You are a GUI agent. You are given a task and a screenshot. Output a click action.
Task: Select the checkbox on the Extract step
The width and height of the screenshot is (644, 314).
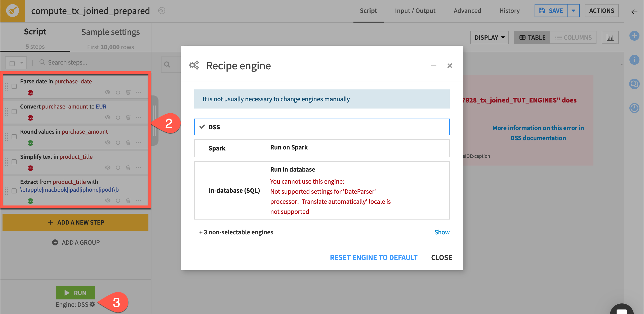14,191
